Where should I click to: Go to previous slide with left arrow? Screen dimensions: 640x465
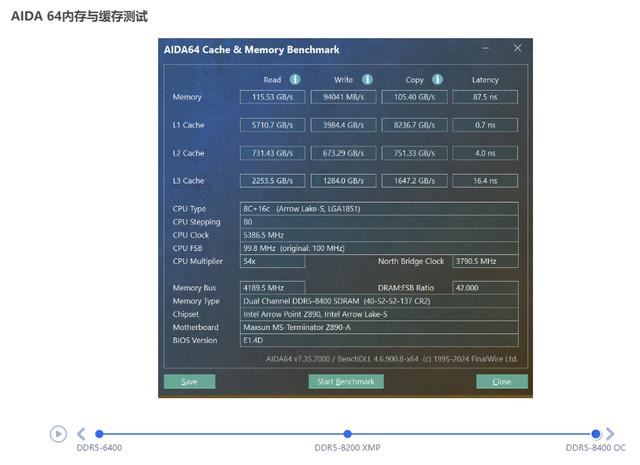pos(81,433)
